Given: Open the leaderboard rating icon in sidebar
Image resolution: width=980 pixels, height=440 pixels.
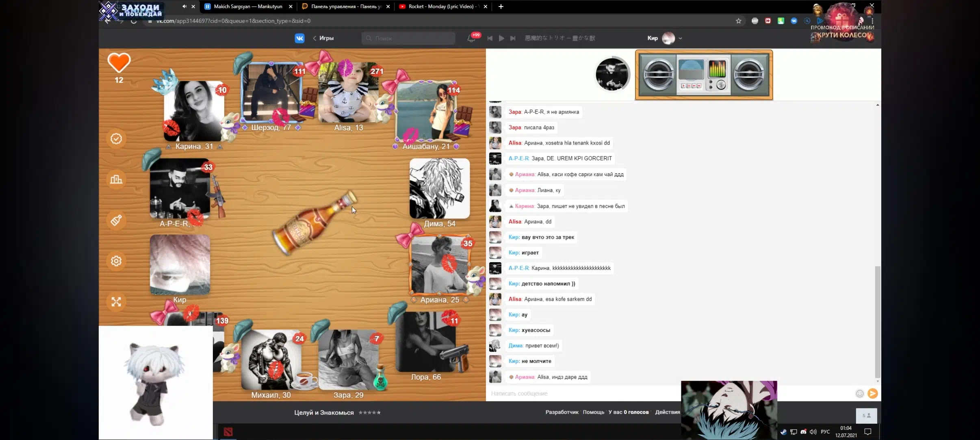Looking at the screenshot, I should (116, 179).
